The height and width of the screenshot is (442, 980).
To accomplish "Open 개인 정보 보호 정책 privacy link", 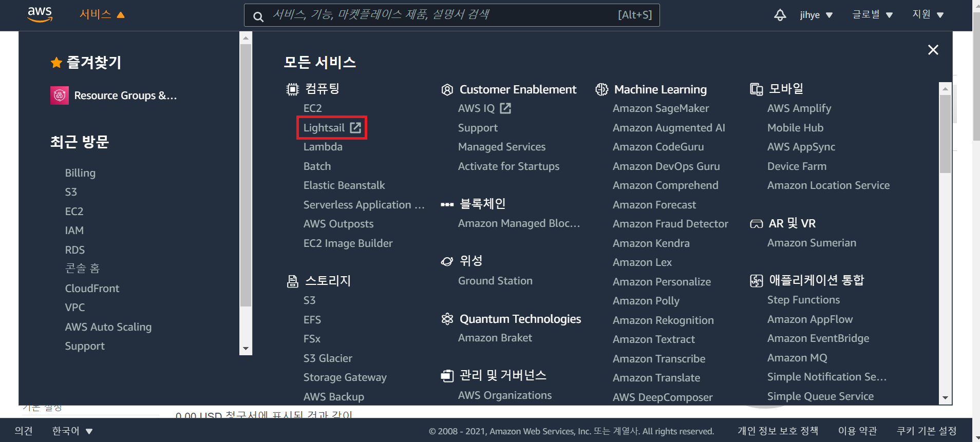I will coord(778,431).
